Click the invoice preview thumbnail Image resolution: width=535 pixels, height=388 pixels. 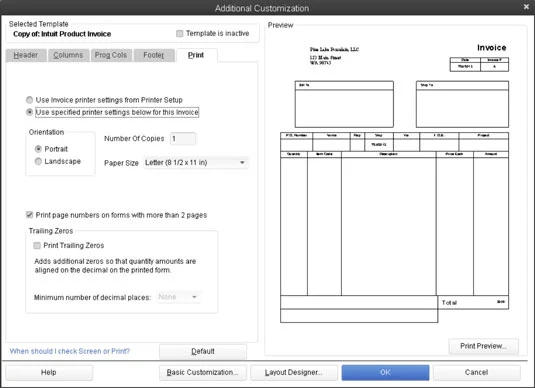pyautogui.click(x=394, y=183)
